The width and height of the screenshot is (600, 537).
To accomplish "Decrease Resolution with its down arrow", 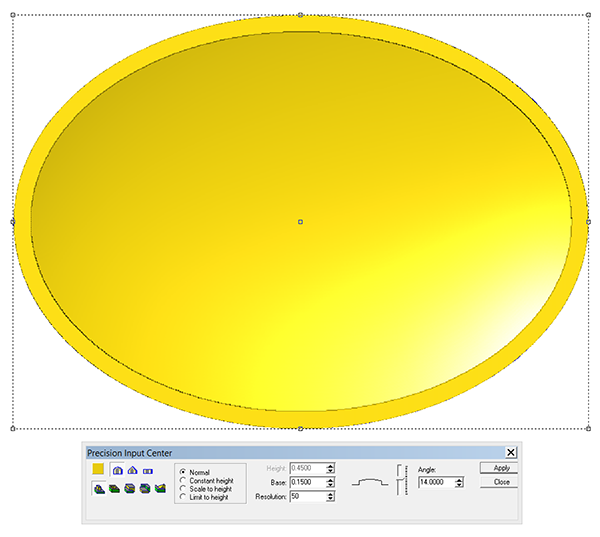I will (x=331, y=499).
